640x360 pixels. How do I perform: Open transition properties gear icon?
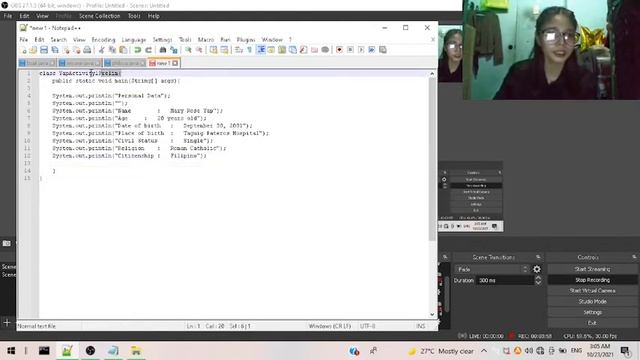537,269
